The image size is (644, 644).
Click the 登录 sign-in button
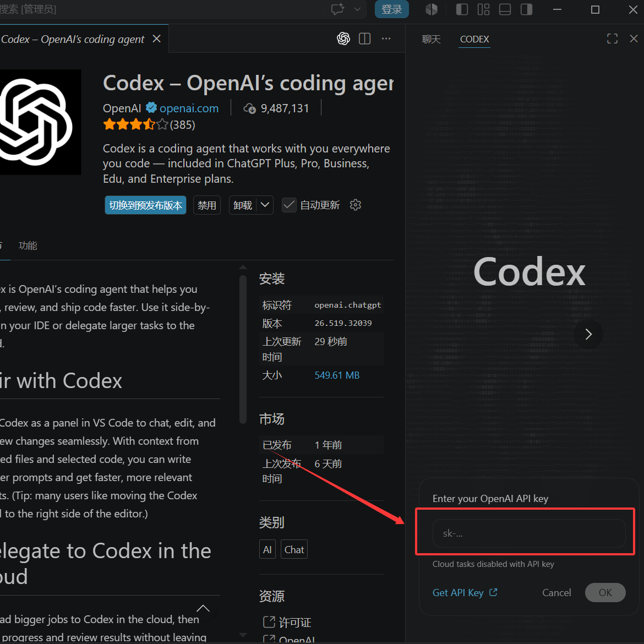pyautogui.click(x=391, y=9)
